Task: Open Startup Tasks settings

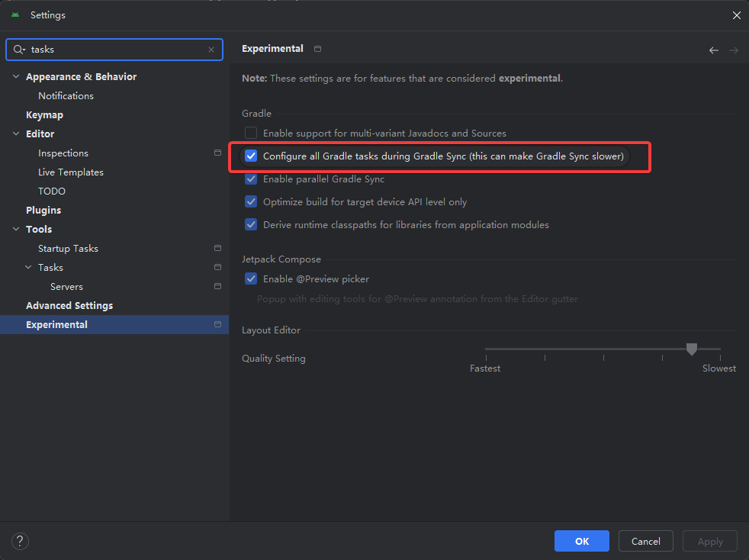Action: [x=68, y=249]
